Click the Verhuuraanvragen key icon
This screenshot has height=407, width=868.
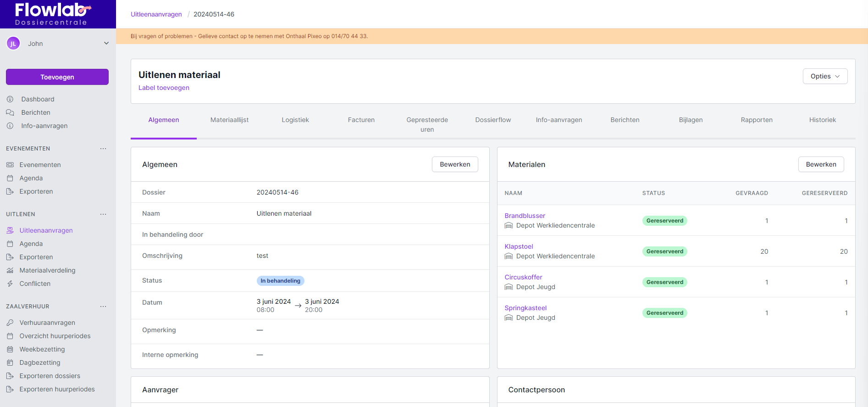click(10, 323)
